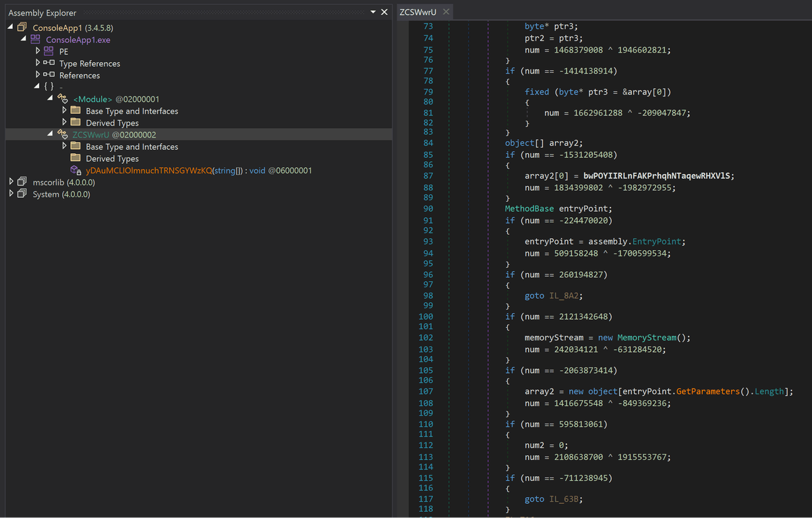Click the Type References icon
The image size is (812, 518).
pyautogui.click(x=49, y=63)
